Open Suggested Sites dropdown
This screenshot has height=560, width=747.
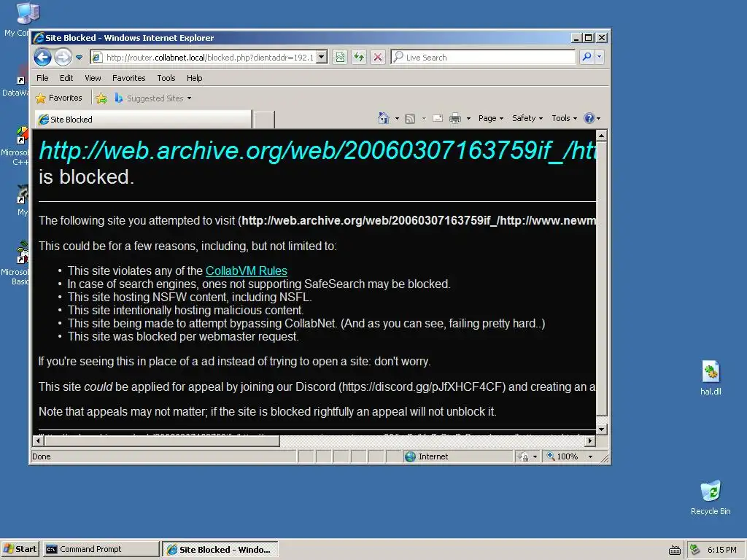[153, 98]
